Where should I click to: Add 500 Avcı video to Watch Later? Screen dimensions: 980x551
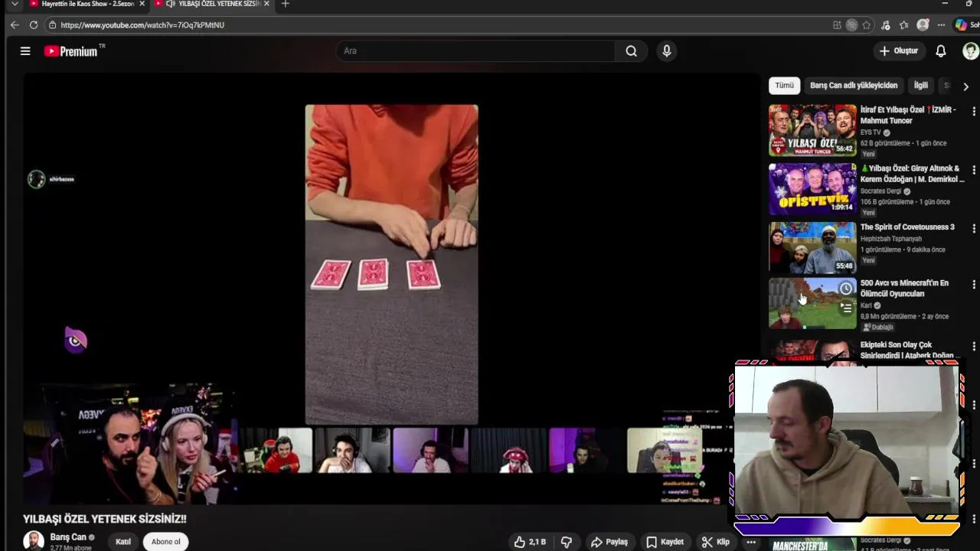[x=846, y=289]
